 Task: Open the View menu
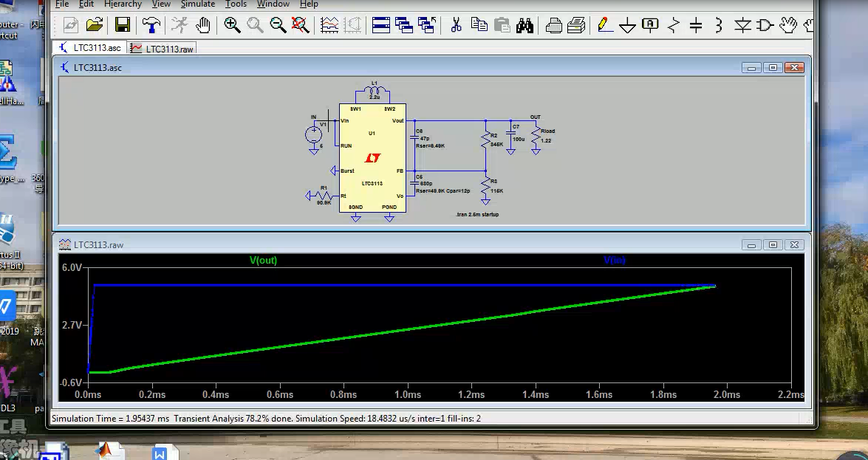pyautogui.click(x=161, y=4)
